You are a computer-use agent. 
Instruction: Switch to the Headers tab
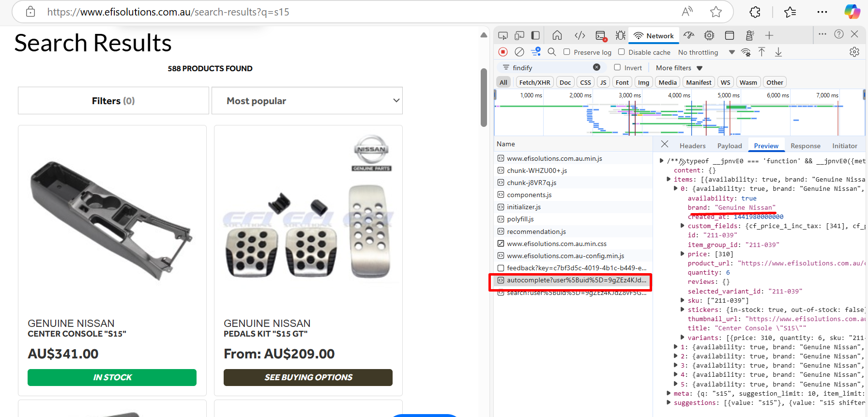coord(692,146)
